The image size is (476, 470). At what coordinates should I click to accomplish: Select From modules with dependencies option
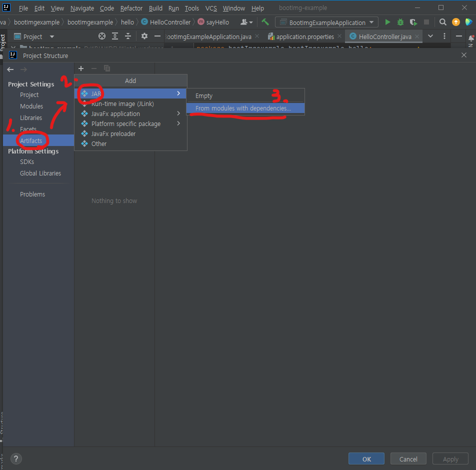[x=245, y=108]
